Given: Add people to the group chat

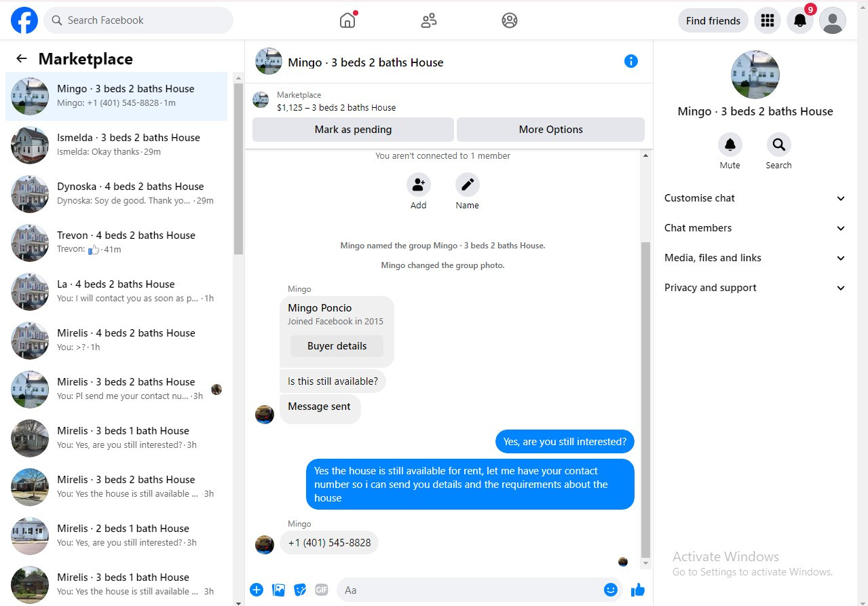Looking at the screenshot, I should click(419, 185).
